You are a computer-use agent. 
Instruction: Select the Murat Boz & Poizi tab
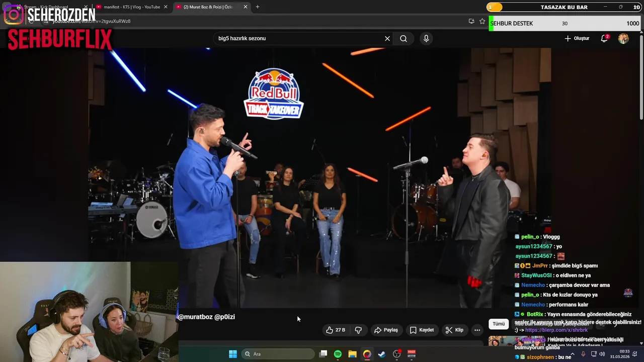click(211, 7)
